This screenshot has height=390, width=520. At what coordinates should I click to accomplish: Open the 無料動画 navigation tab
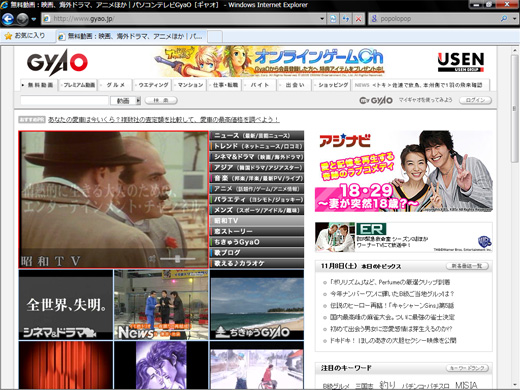(x=39, y=85)
